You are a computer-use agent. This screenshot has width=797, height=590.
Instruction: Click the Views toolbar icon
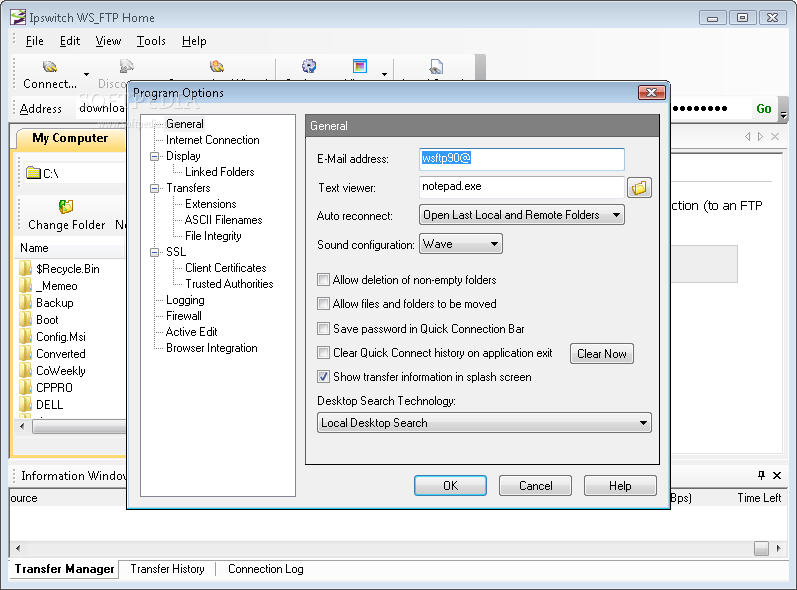(x=360, y=66)
